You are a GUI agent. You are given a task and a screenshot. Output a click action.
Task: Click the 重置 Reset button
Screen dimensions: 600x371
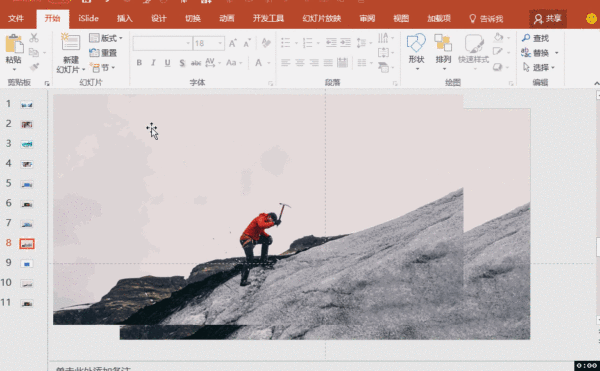pyautogui.click(x=103, y=53)
